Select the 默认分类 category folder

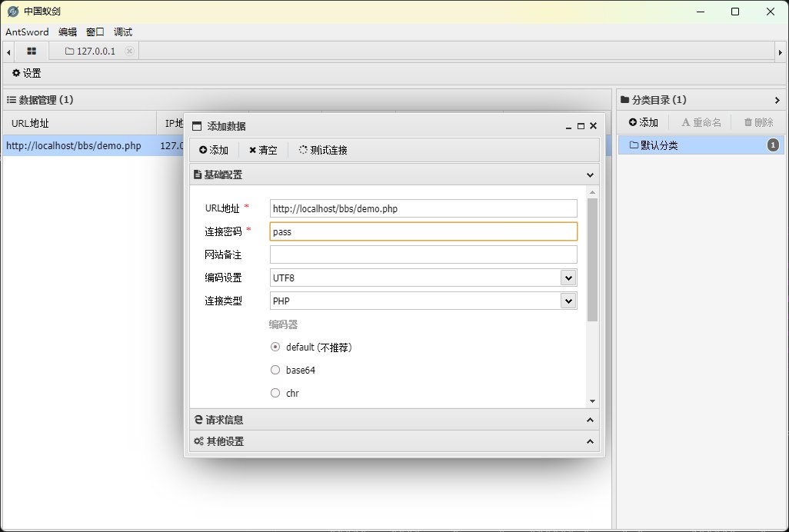(659, 145)
